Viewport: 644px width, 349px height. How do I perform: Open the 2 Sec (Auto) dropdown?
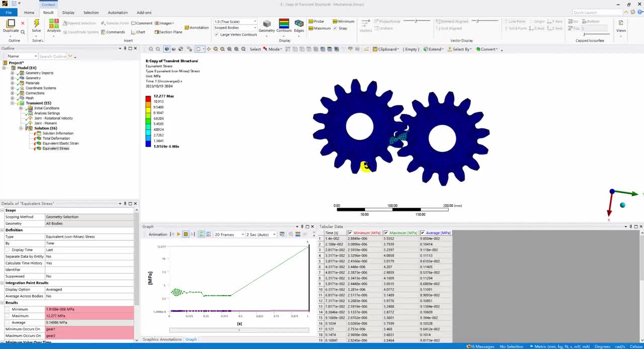[261, 234]
